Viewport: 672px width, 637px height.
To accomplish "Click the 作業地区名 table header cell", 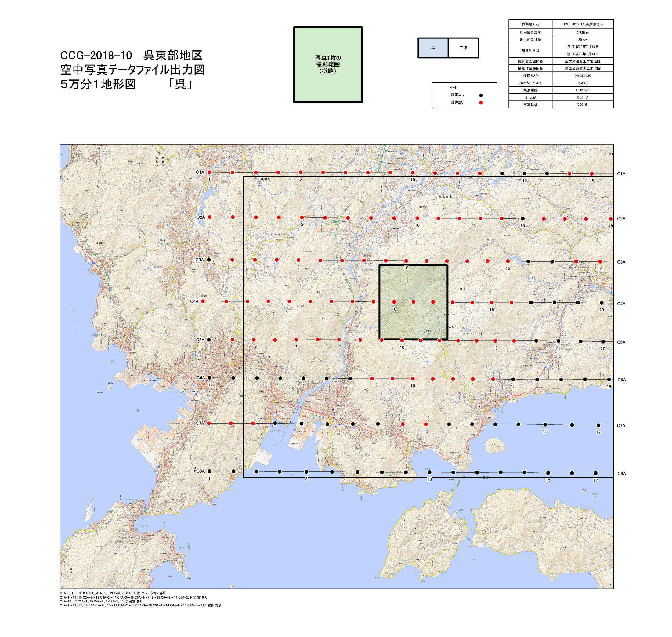I will click(530, 24).
